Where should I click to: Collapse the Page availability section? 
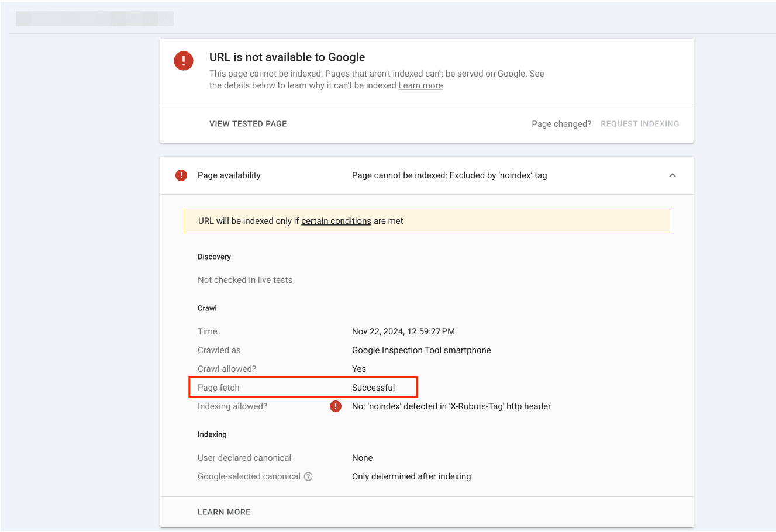672,175
